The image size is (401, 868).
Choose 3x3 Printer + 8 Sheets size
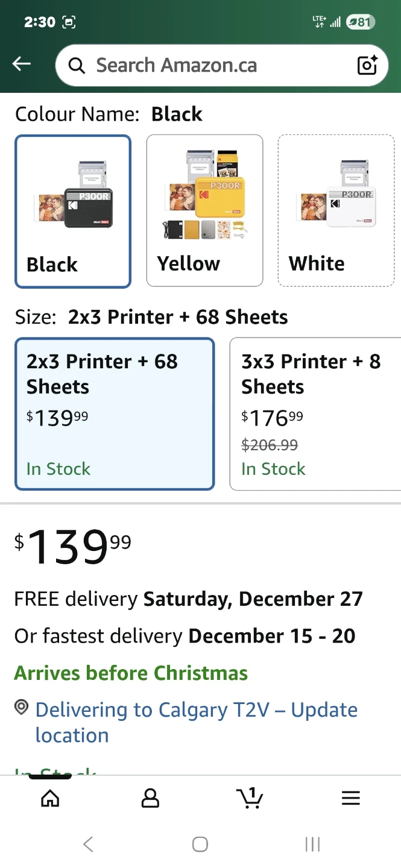[315, 414]
